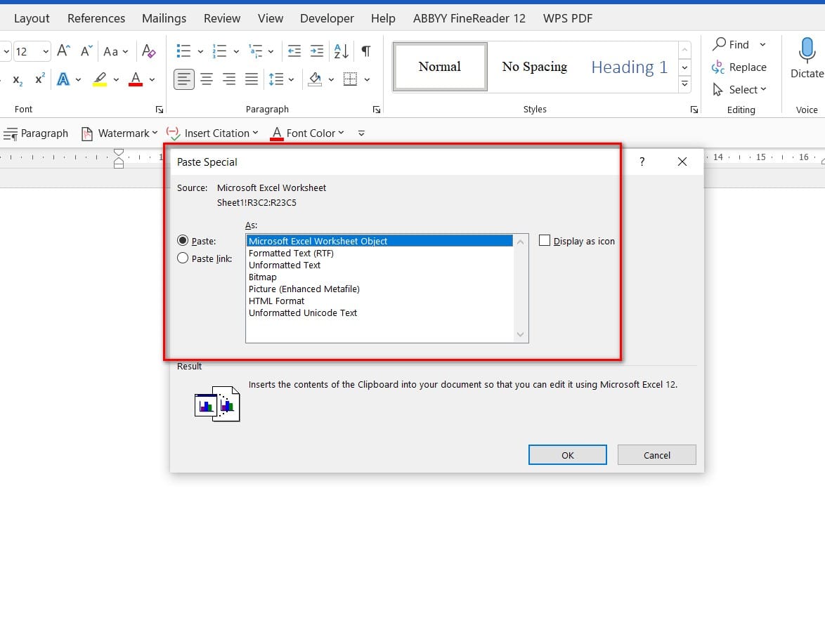
Task: Shrink the font size icon
Action: tap(86, 51)
